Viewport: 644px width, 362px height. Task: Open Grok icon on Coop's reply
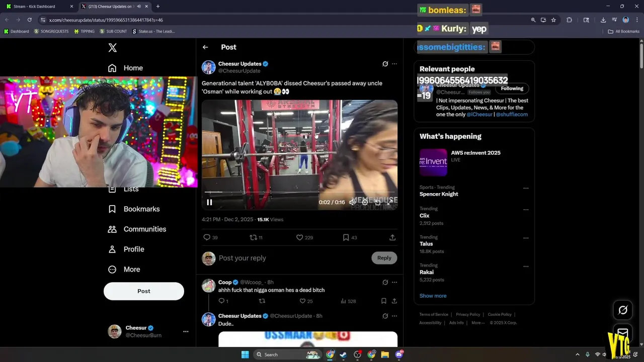385,283
